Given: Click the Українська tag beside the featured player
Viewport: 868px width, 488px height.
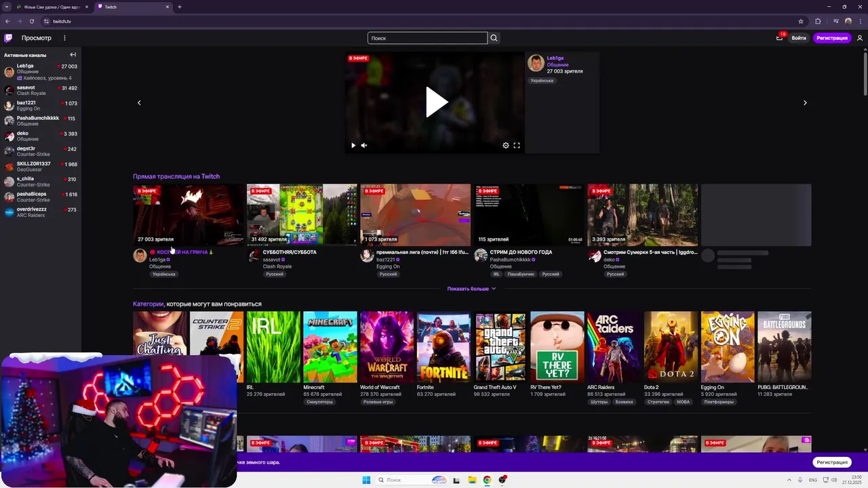Looking at the screenshot, I should [x=542, y=81].
